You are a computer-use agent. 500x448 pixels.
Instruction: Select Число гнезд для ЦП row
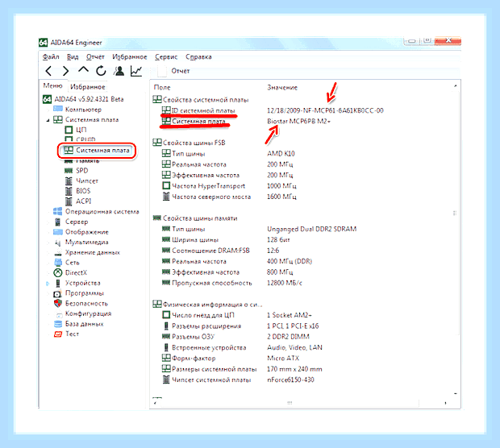tap(236, 315)
